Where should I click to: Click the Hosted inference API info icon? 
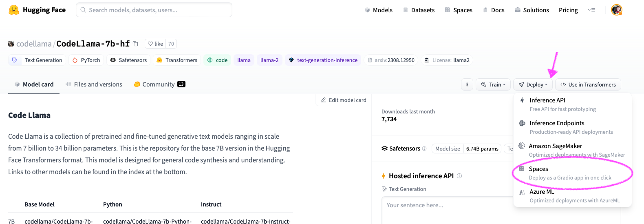point(459,176)
